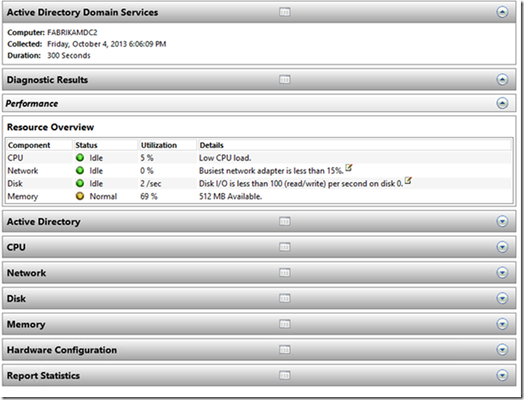
Task: Click the duration value 300 Seconds
Action: pyautogui.click(x=69, y=55)
